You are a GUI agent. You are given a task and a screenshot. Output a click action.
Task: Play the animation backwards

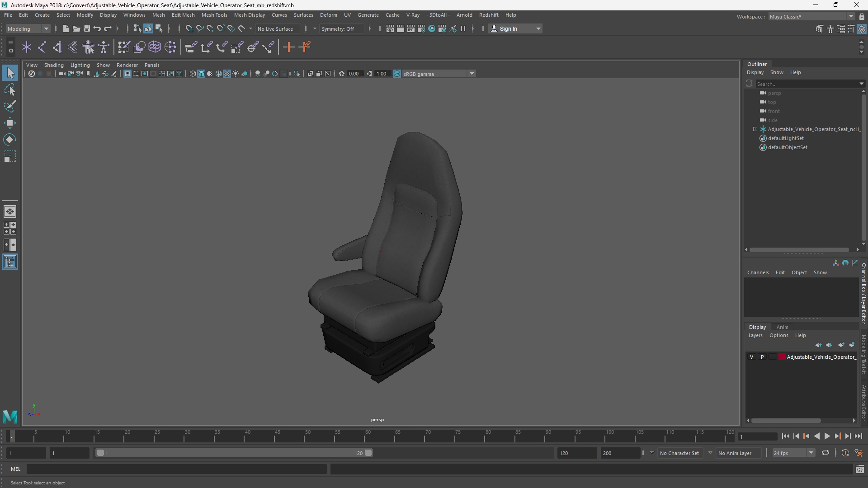(x=816, y=436)
